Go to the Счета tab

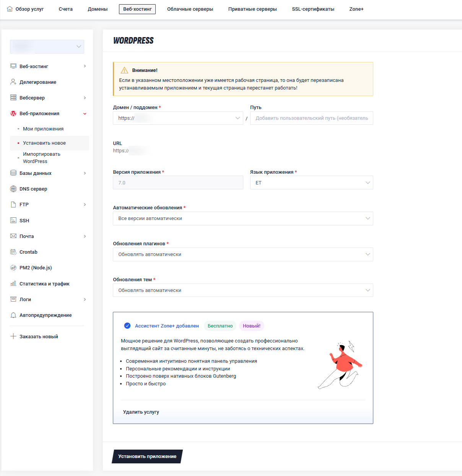click(x=66, y=9)
